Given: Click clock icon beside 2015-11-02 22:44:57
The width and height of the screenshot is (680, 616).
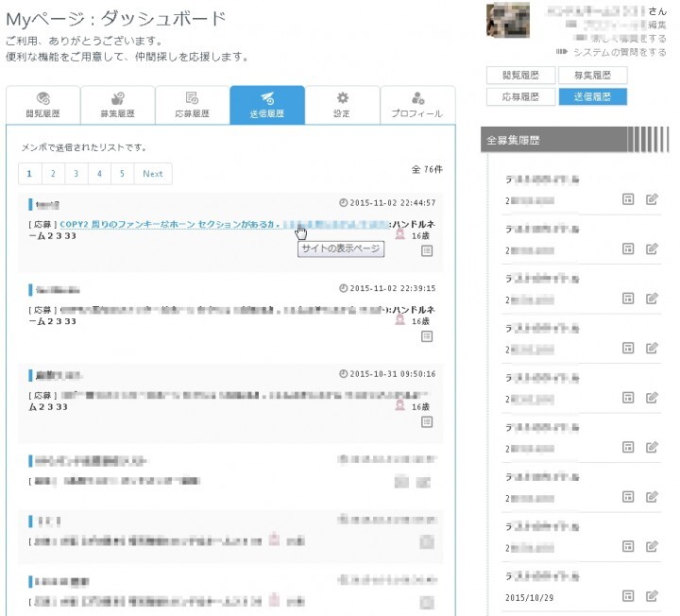Looking at the screenshot, I should click(x=343, y=202).
